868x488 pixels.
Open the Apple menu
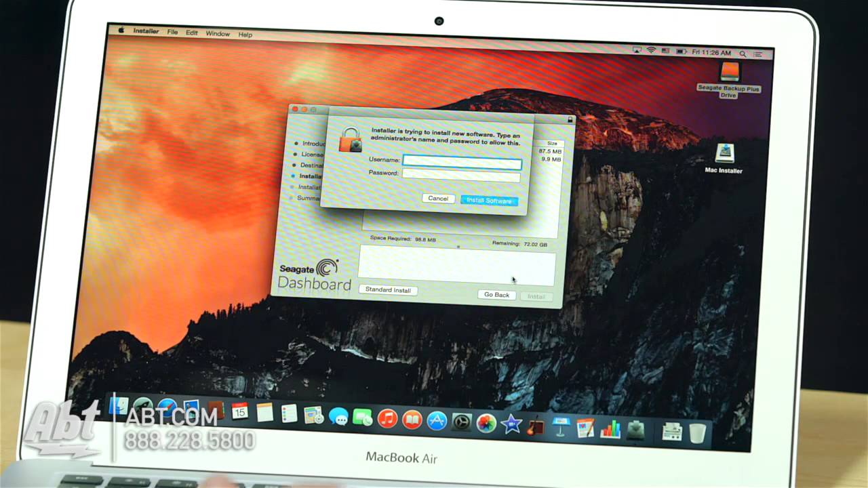121,30
